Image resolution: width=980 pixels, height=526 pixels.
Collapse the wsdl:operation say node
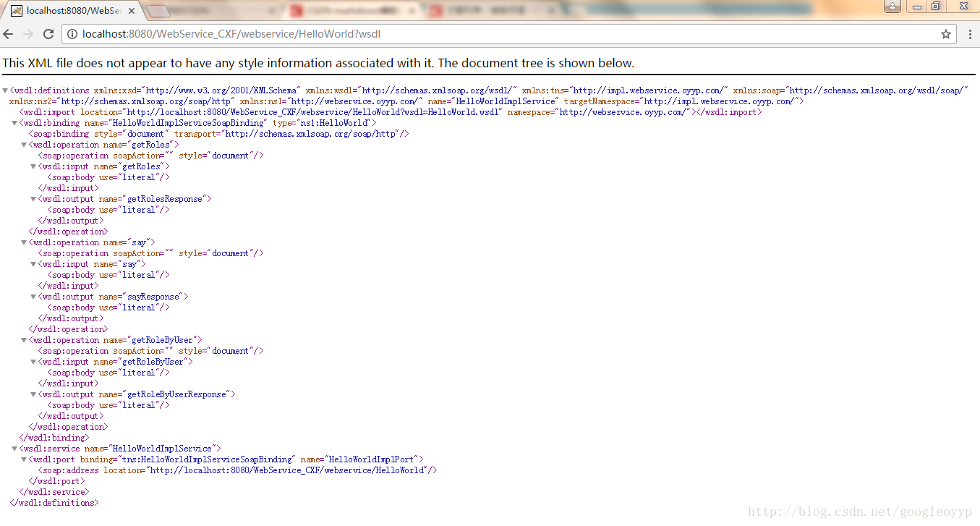pos(24,242)
